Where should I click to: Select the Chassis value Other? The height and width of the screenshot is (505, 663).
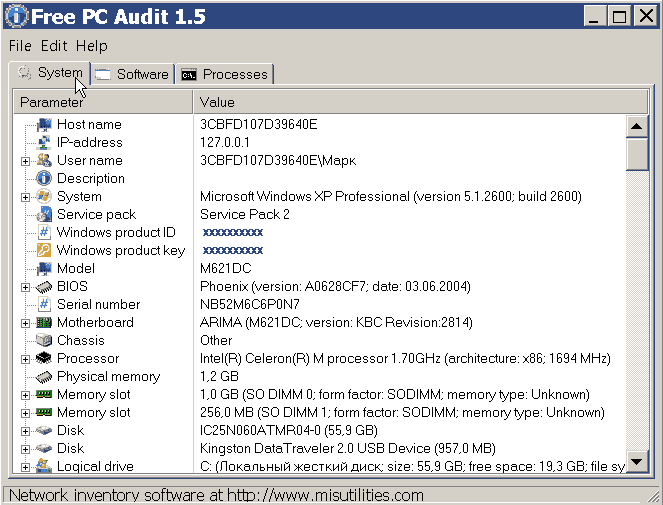click(x=216, y=340)
